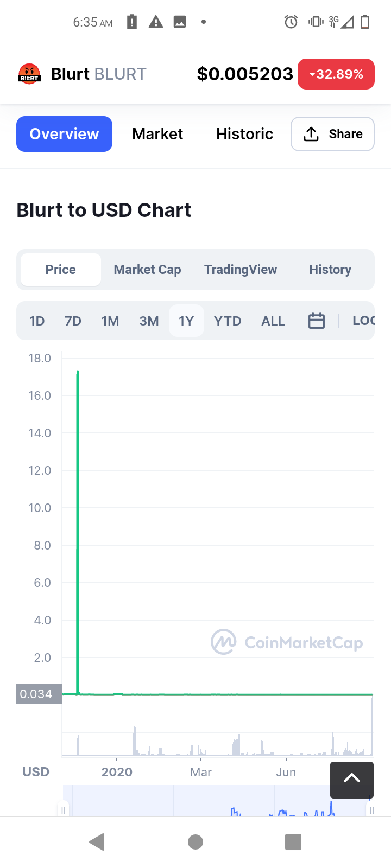Select the ALL time range
The width and height of the screenshot is (391, 868).
pyautogui.click(x=273, y=321)
